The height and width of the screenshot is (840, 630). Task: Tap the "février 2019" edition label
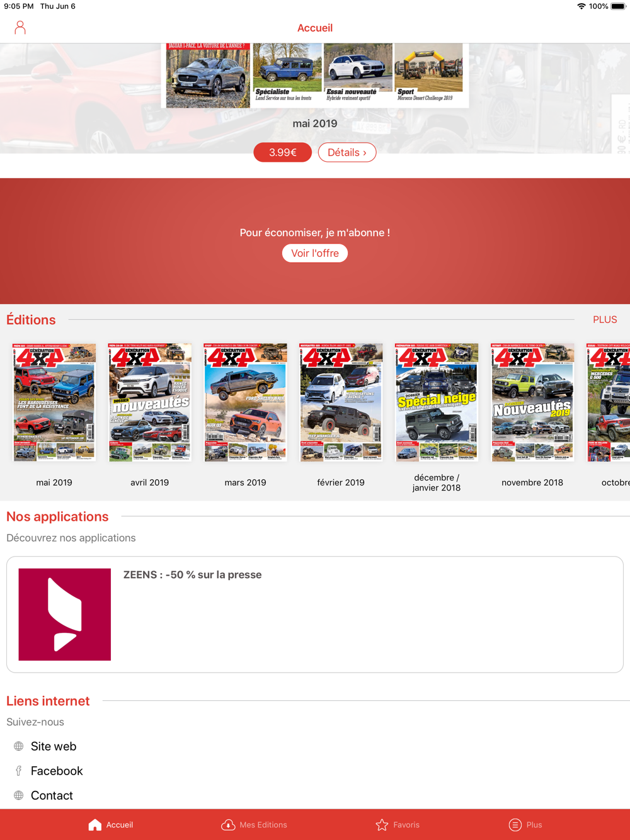pos(341,482)
